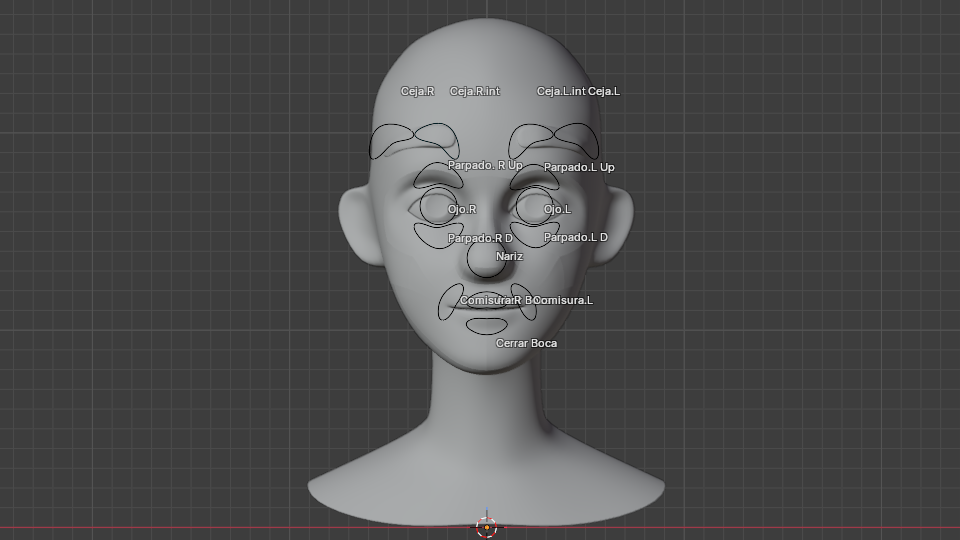Select the Ceja.R outer eyebrow control shape
This screenshot has width=960, height=540.
click(392, 141)
